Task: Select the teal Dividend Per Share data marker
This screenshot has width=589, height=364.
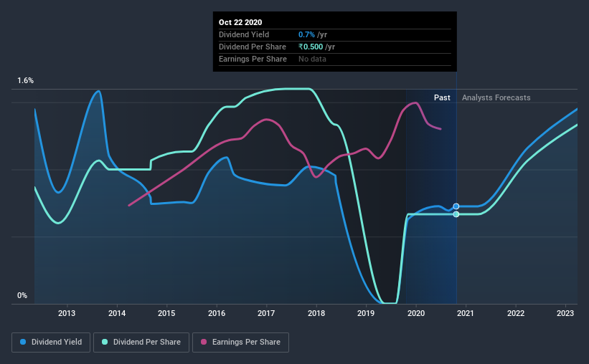Action: (456, 214)
